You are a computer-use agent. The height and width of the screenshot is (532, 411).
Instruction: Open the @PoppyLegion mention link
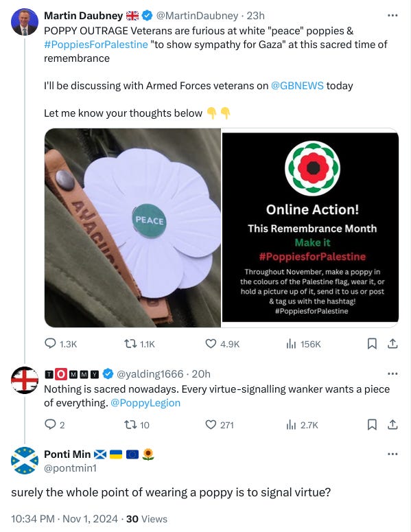coord(145,403)
